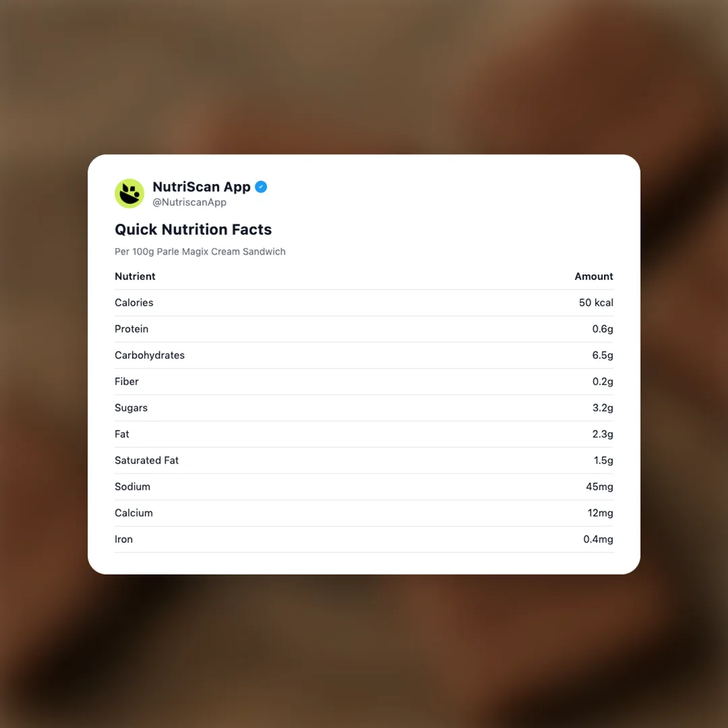Image resolution: width=728 pixels, height=728 pixels.
Task: Click the Carbohydrates row label
Action: click(x=150, y=355)
